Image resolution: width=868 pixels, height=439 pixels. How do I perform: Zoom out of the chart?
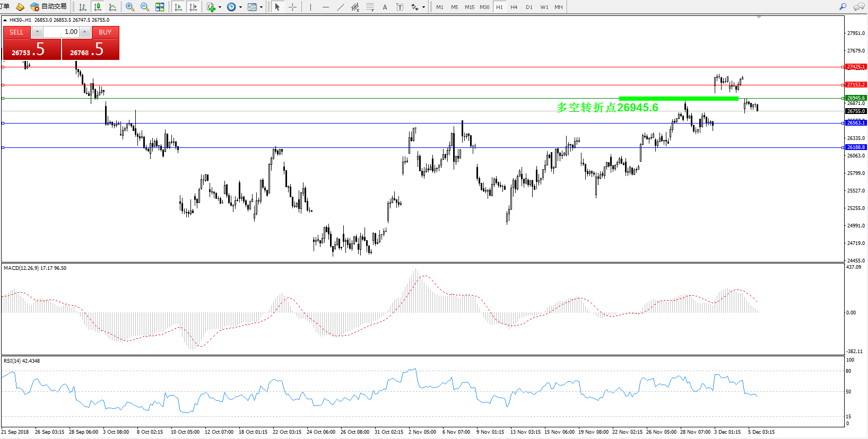pyautogui.click(x=144, y=7)
